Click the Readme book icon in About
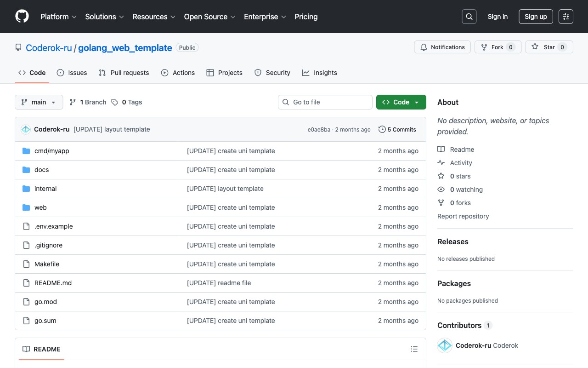The image size is (588, 368). tap(441, 149)
